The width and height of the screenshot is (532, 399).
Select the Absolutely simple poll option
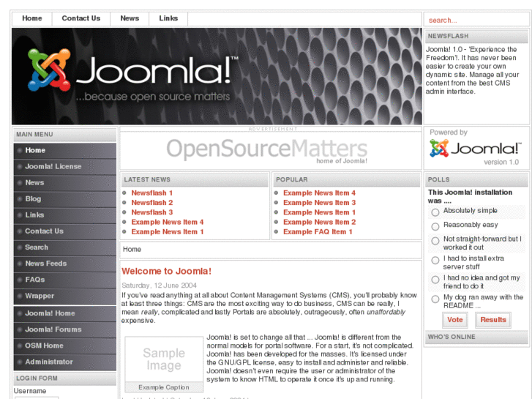(x=435, y=212)
